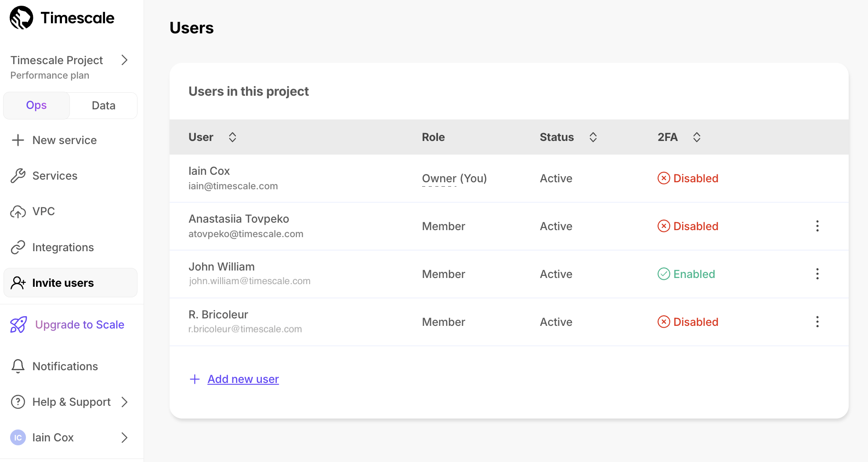Expand the Help & Support chevron
The image size is (868, 462).
point(124,402)
